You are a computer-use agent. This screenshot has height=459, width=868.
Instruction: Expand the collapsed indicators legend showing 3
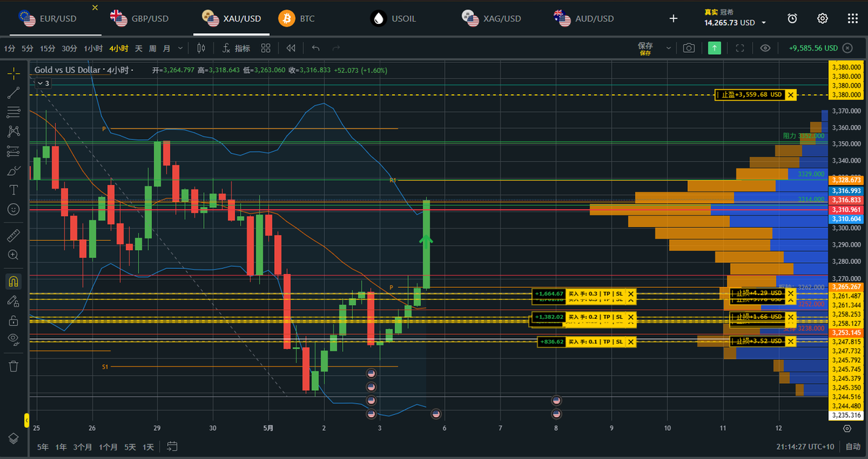[42, 83]
